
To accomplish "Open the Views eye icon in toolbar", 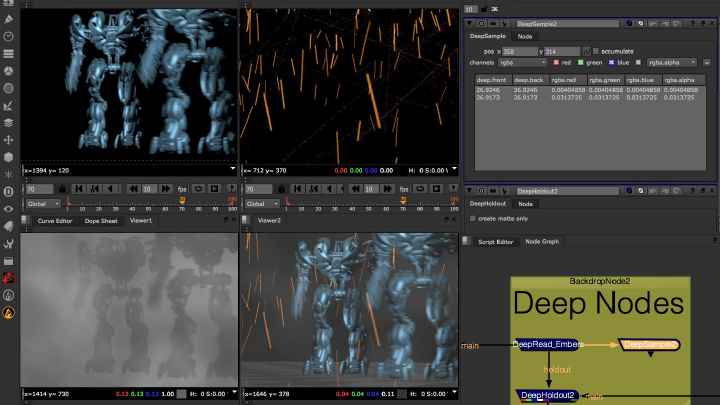I will 8,208.
